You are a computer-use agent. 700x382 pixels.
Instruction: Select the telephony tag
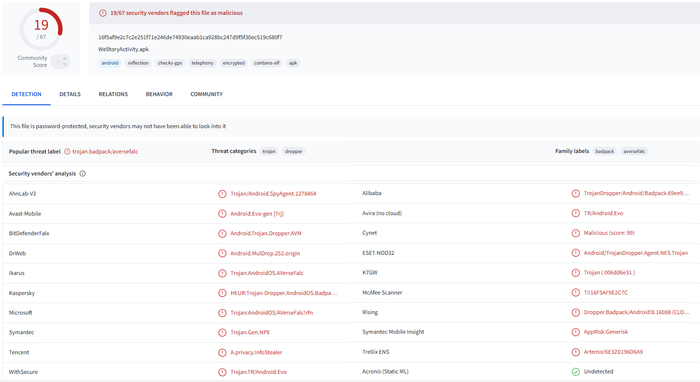click(x=203, y=63)
